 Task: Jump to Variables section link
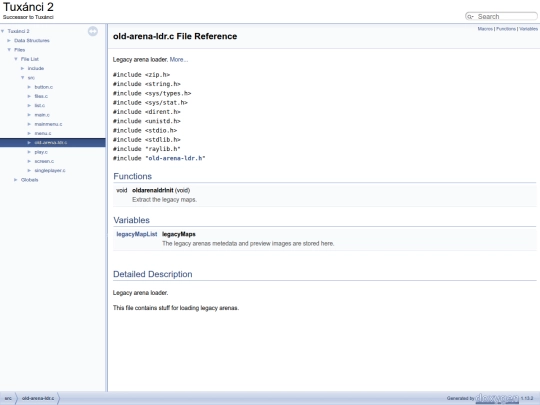[528, 29]
